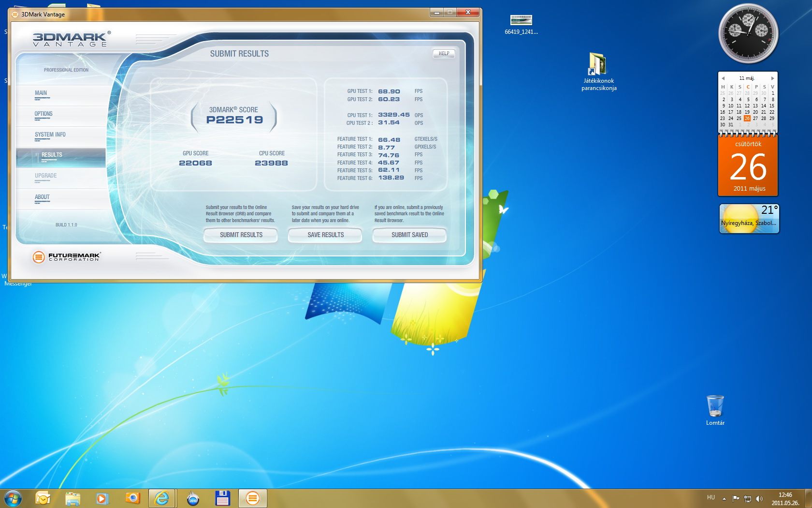Close the 3DMark Vantage window
Viewport: 812px width, 508px height.
468,12
